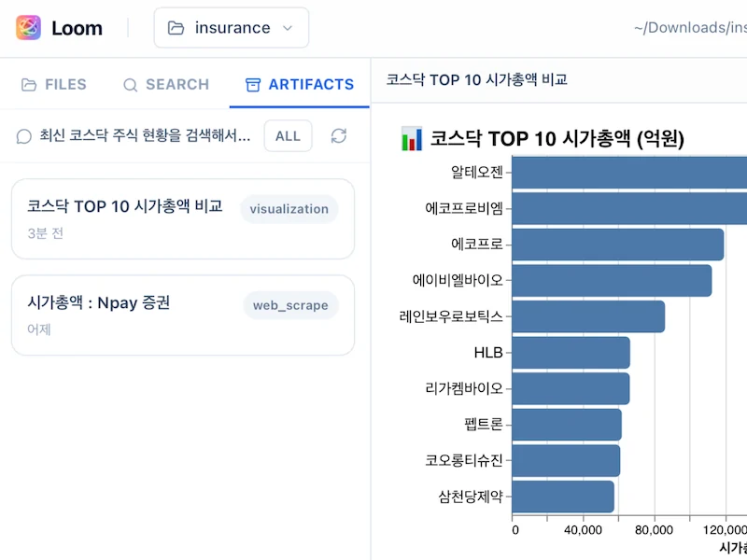Open the 코스닥 TOP 10 시가총액 비교 artifact

click(x=125, y=207)
